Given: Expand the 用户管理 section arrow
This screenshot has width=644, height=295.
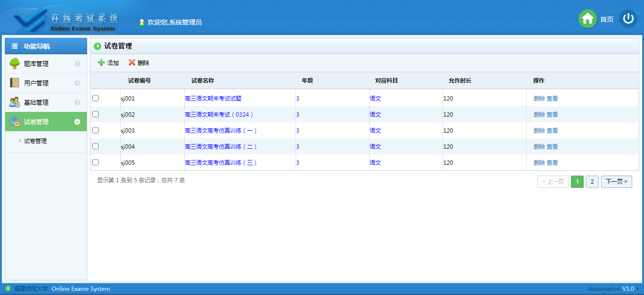Looking at the screenshot, I should pyautogui.click(x=77, y=83).
